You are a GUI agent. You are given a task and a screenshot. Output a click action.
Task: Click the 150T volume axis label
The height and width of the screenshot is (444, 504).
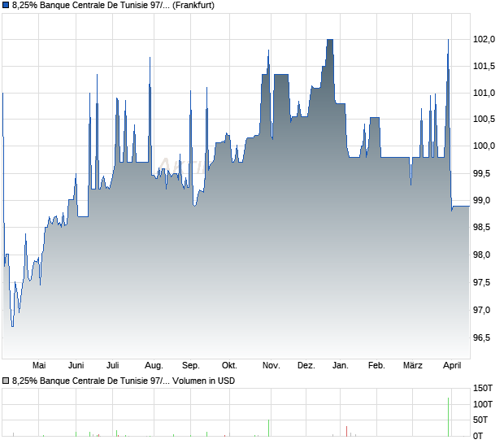click(x=483, y=389)
